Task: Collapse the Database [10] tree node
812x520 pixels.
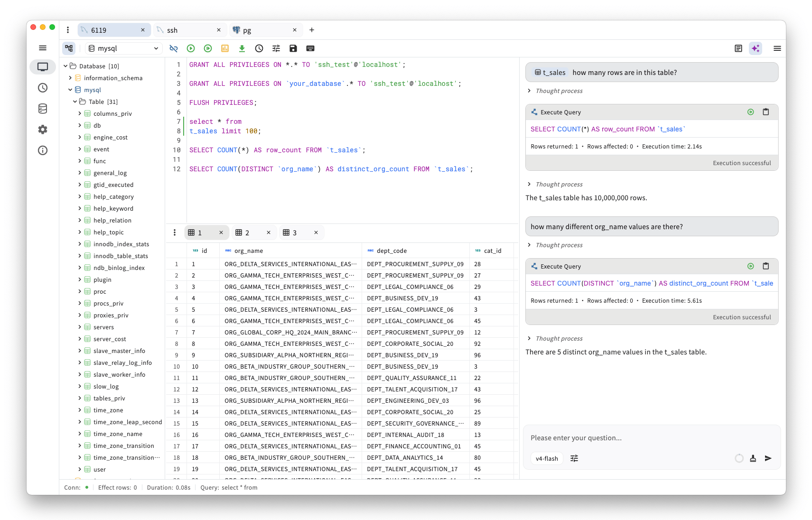Action: tap(66, 66)
